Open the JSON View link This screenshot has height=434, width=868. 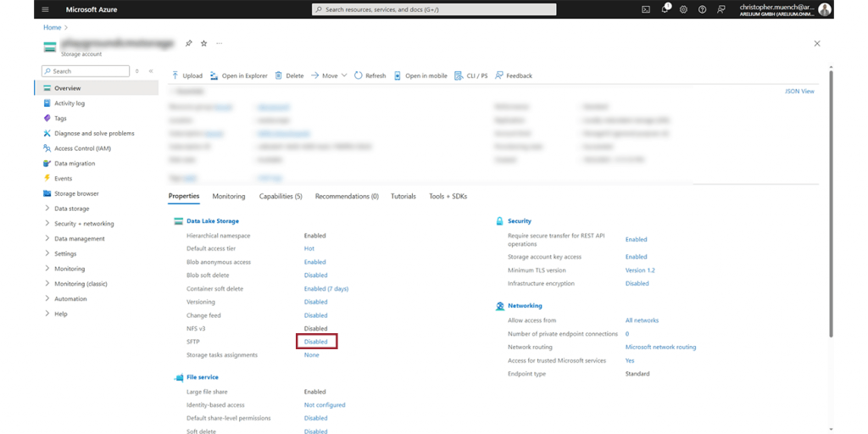799,92
